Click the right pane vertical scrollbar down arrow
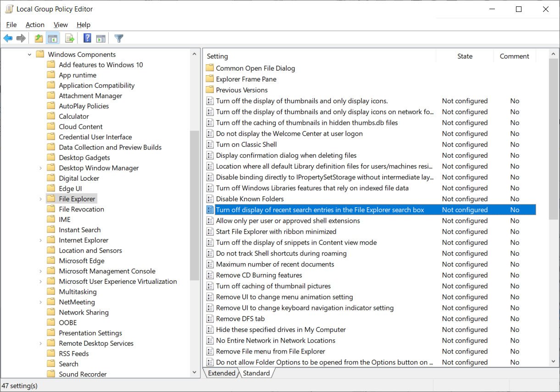Image resolution: width=560 pixels, height=392 pixels. [554, 361]
